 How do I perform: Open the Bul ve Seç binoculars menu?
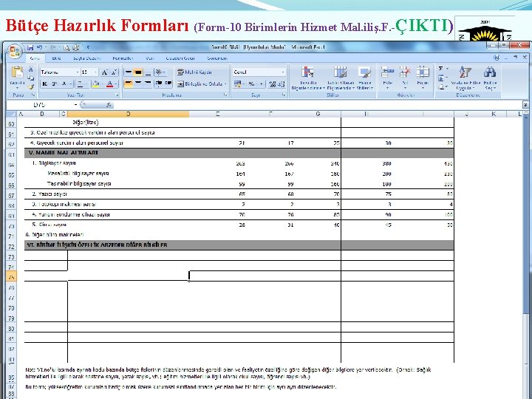click(491, 78)
